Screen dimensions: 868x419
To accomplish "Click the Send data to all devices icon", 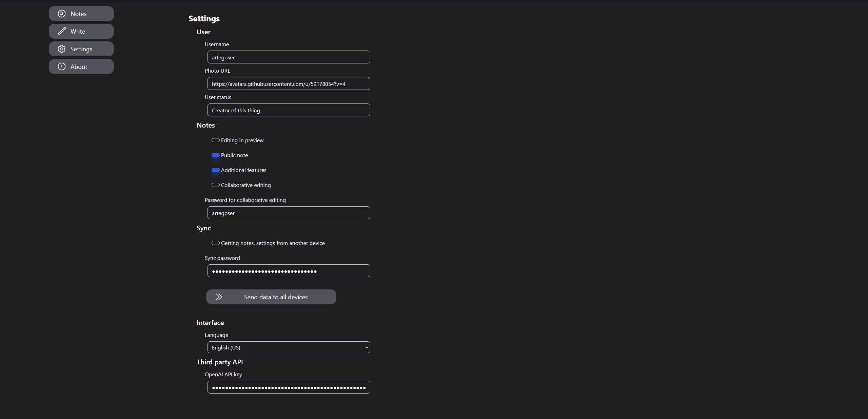I will pos(219,297).
